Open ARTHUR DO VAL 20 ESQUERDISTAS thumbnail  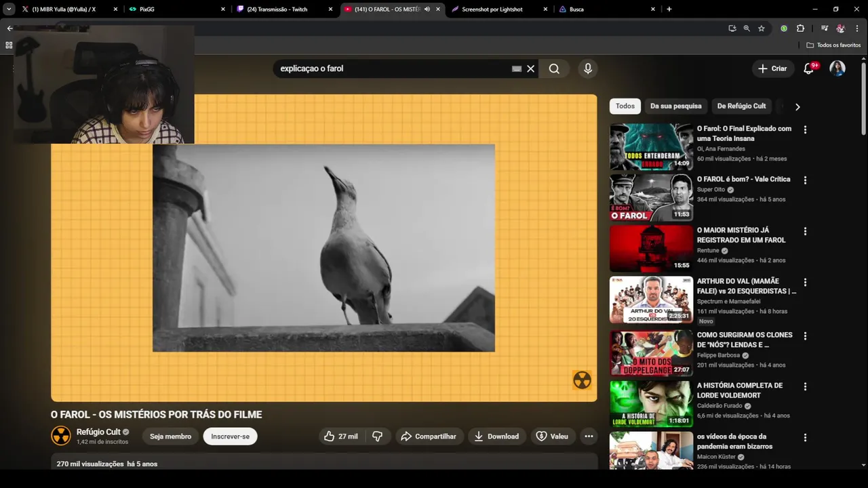point(651,299)
